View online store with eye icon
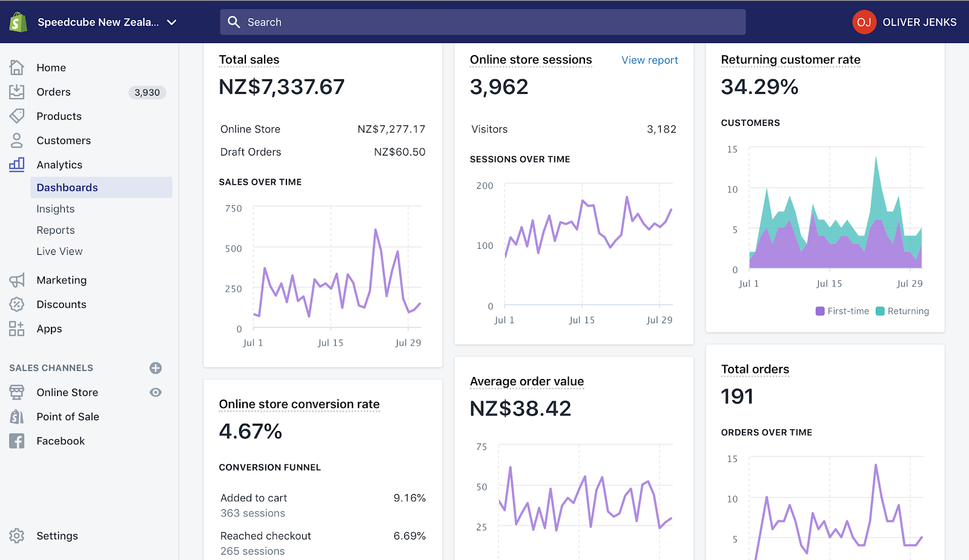Viewport: 969px width, 560px height. click(156, 392)
